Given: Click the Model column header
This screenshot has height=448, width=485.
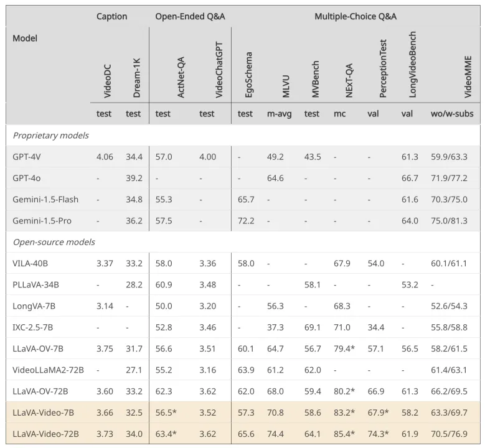Looking at the screenshot, I should tap(25, 39).
